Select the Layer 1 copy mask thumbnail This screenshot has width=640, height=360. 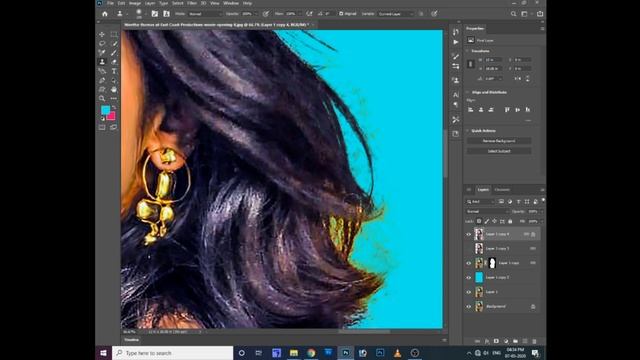pos(492,263)
